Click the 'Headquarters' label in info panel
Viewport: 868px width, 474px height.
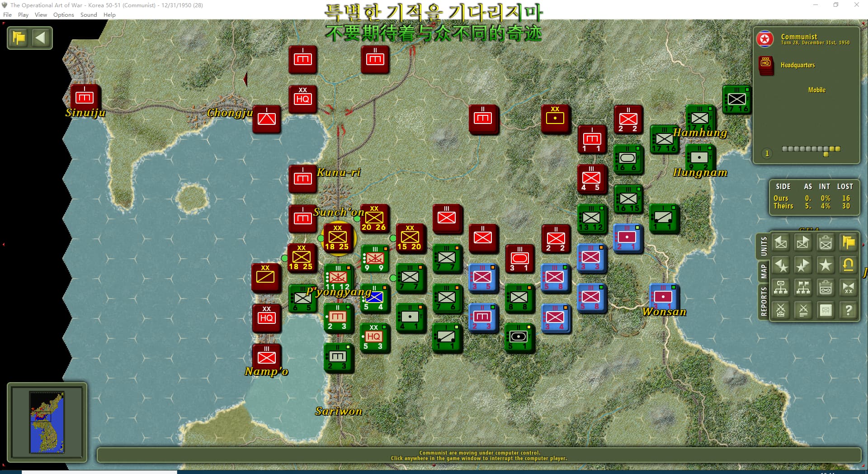point(797,65)
